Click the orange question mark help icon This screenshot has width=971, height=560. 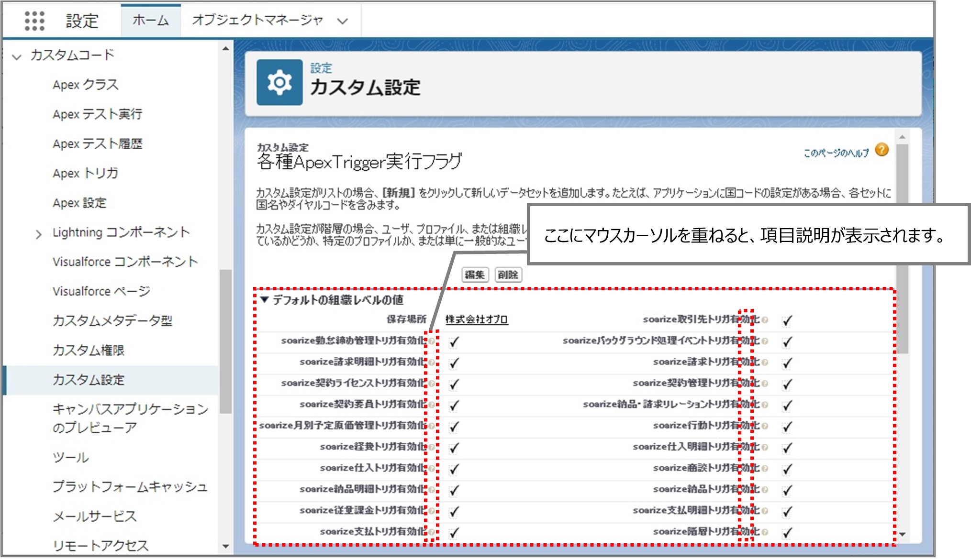[x=882, y=150]
